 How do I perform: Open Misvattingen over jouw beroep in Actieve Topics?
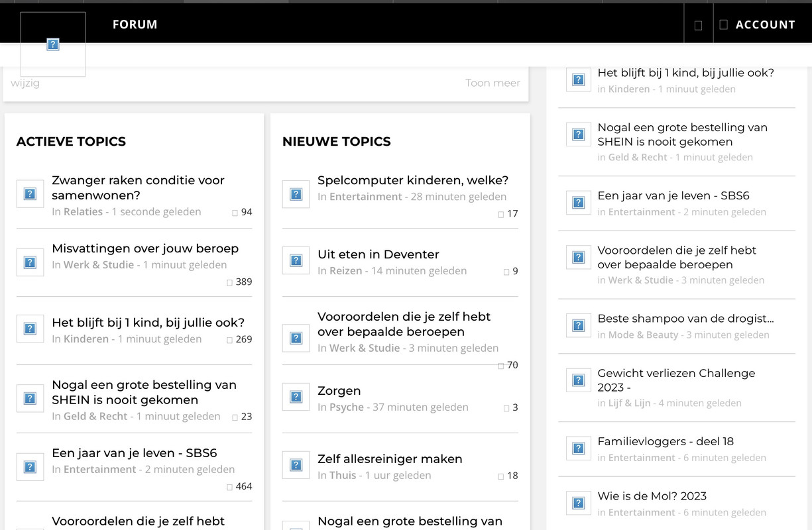145,248
